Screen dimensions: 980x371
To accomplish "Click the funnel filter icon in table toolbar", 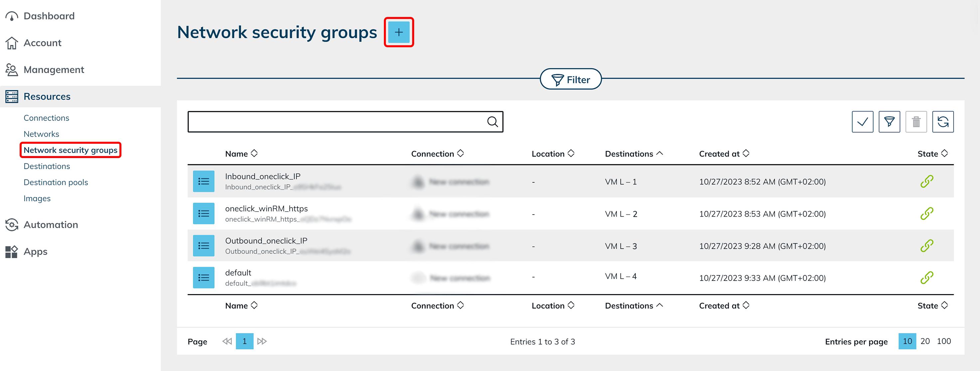I will [889, 122].
